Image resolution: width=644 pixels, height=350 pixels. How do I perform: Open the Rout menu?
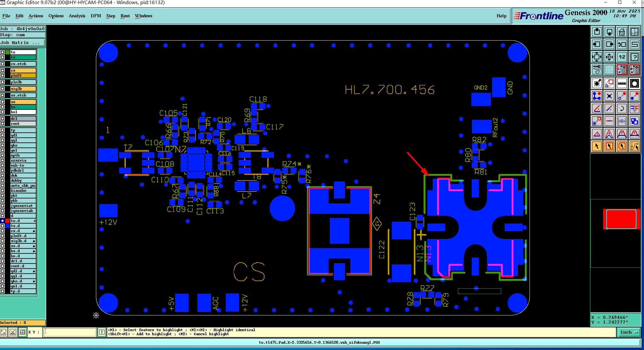(125, 16)
